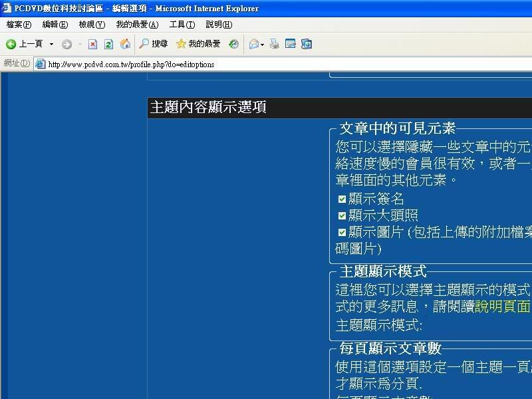Expand the Back button history dropdown
The height and width of the screenshot is (399, 532).
(x=52, y=45)
